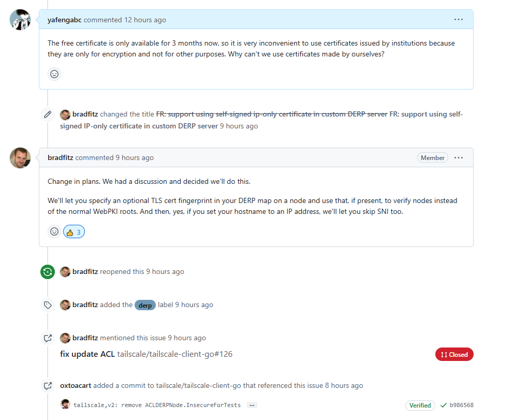This screenshot has width=514, height=420.
Task: Open bradfitz's large avatar next to comment
Action: point(20,158)
